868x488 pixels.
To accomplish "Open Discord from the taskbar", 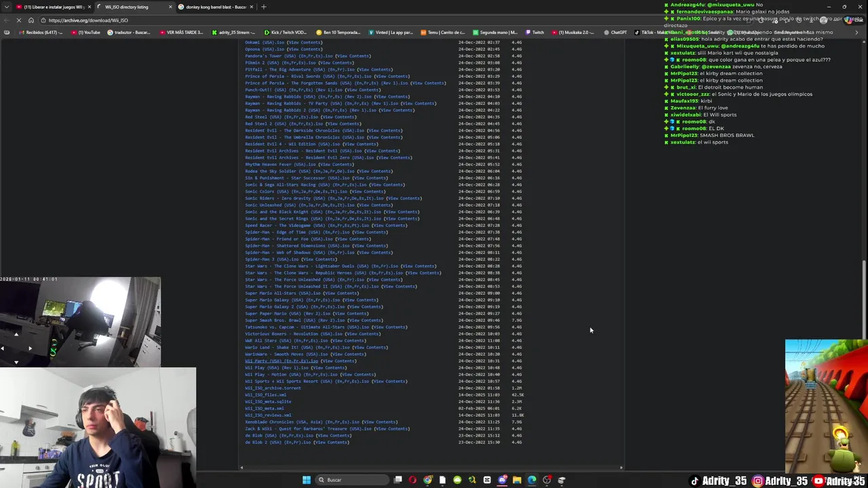I will click(x=502, y=480).
